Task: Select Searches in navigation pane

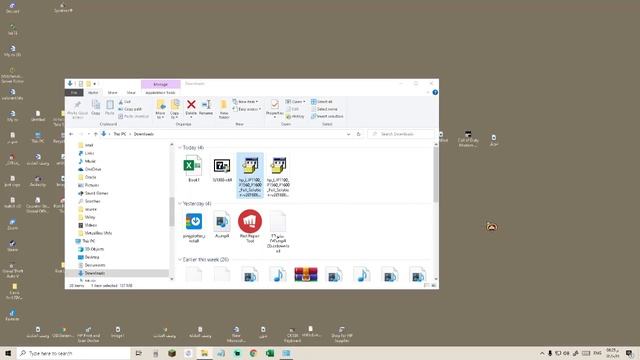Action: 89,201
